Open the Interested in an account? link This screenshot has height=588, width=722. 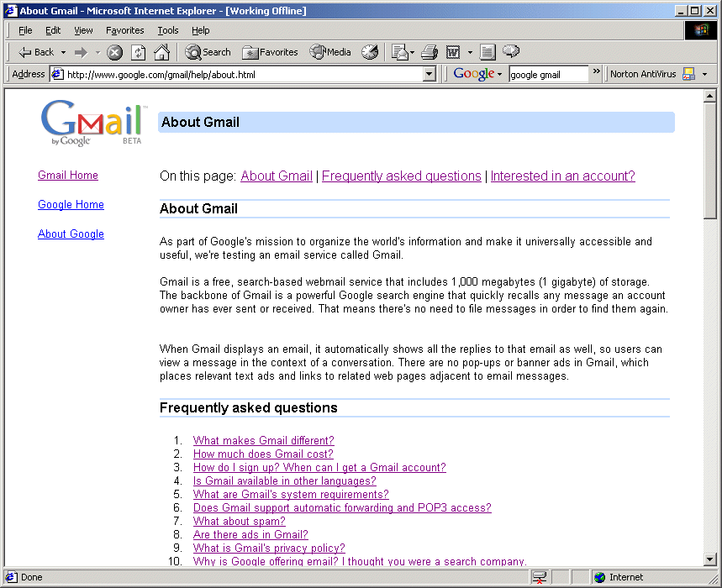pos(562,176)
